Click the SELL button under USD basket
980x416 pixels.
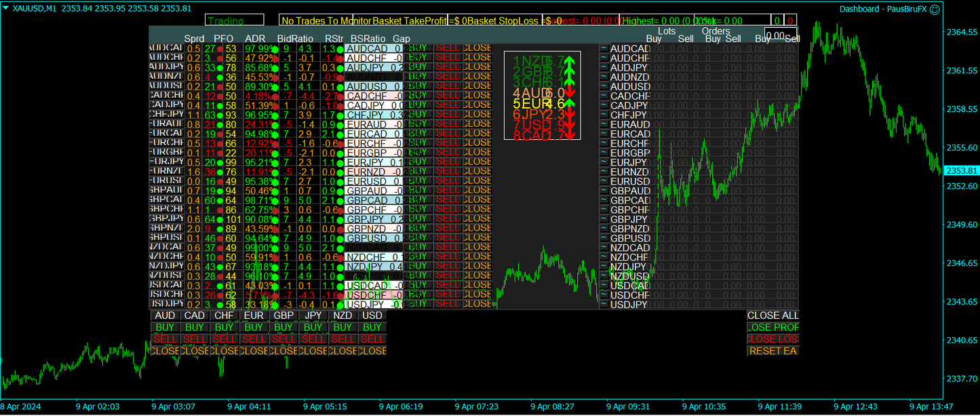click(372, 339)
